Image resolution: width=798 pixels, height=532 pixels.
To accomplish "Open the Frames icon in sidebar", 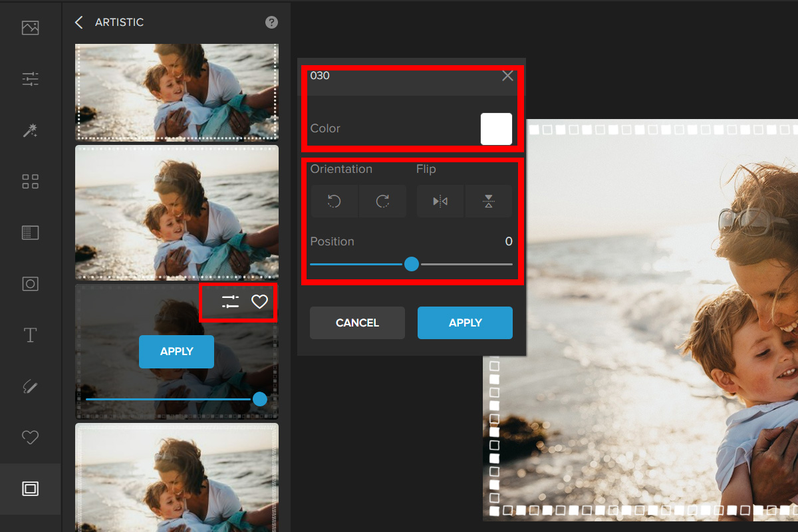I will (x=30, y=489).
